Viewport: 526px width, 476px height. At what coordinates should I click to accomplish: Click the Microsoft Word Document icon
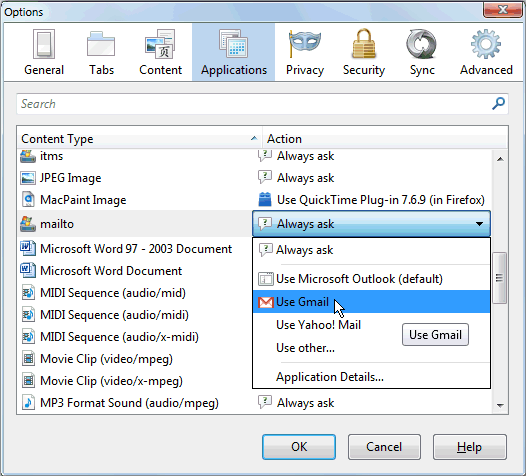(28, 270)
